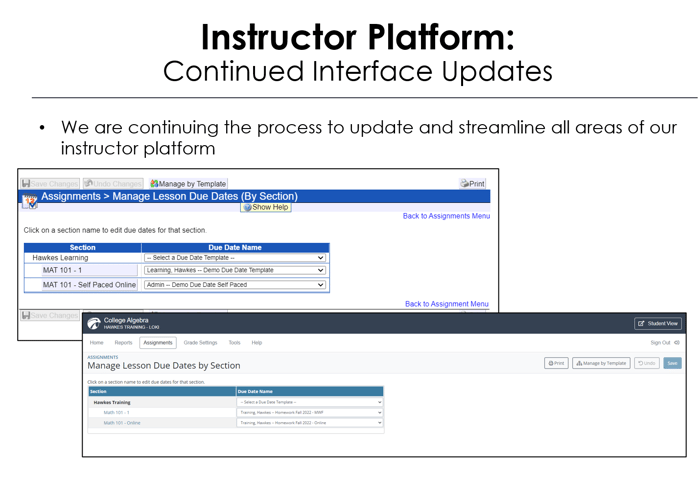Click the Home menu item
Image resolution: width=700 pixels, height=478 pixels.
pos(96,342)
